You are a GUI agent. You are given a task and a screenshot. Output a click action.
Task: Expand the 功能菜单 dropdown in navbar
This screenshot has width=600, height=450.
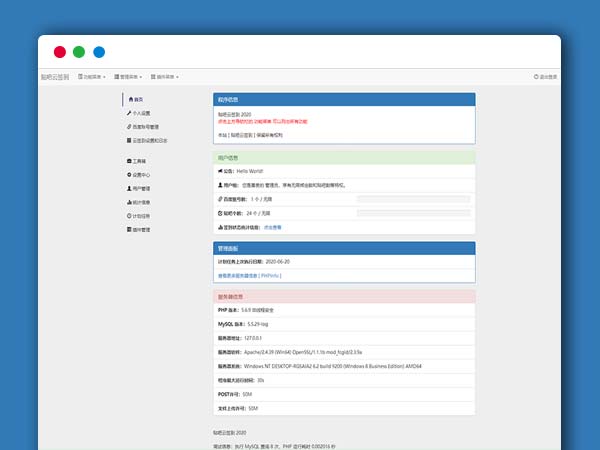(x=91, y=76)
